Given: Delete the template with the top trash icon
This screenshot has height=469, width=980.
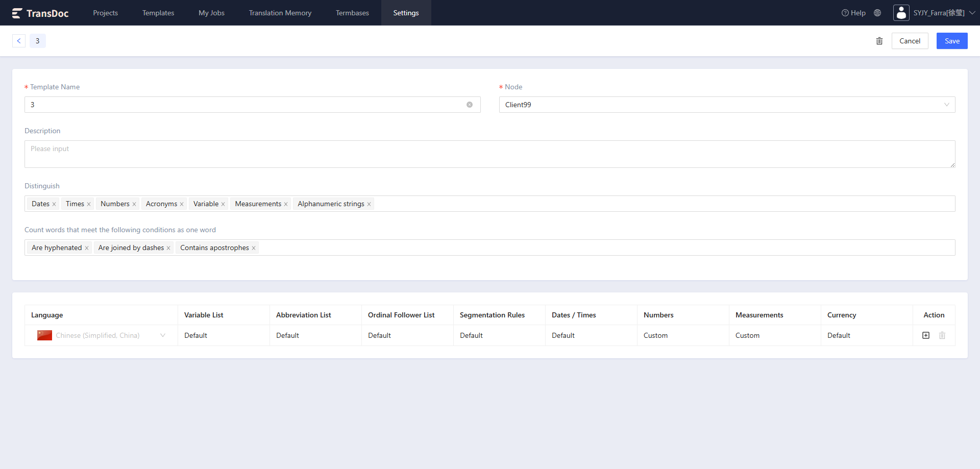Looking at the screenshot, I should (x=879, y=41).
